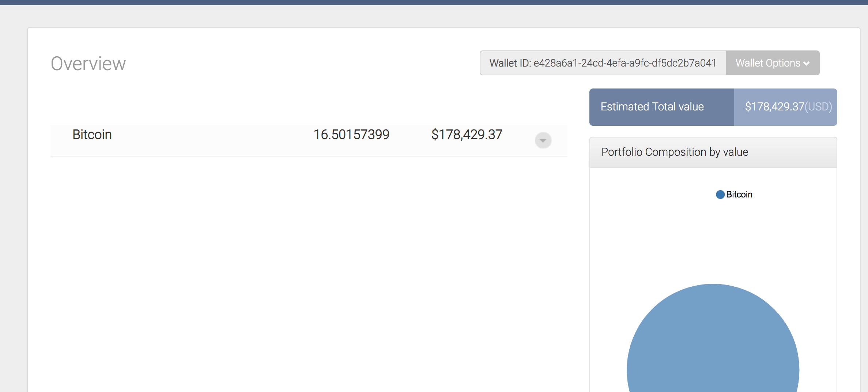Click the Bitcoin chart legend label
Viewport: 868px width, 392px height.
(x=739, y=195)
